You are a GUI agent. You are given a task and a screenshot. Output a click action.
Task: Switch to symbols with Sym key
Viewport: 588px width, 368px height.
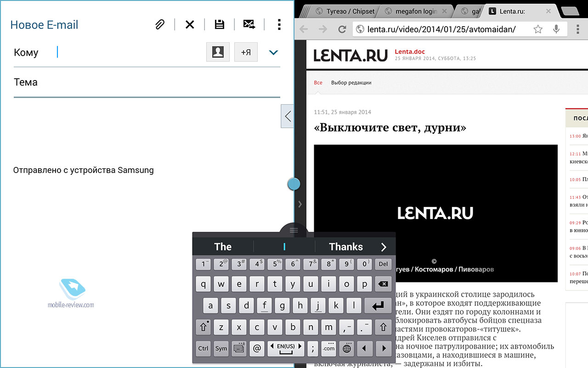coord(221,349)
